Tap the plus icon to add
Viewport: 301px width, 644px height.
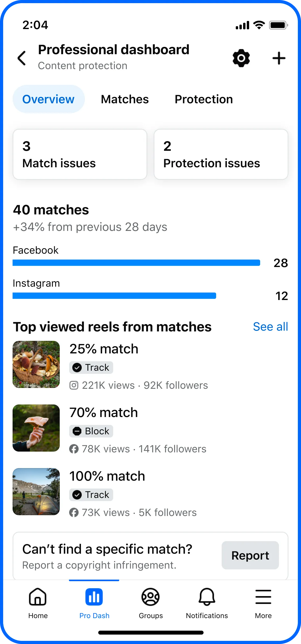[279, 58]
